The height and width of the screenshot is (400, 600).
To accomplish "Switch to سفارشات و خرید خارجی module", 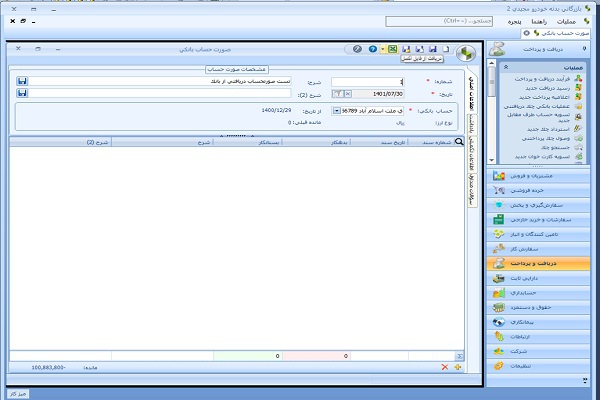I will coord(538,220).
